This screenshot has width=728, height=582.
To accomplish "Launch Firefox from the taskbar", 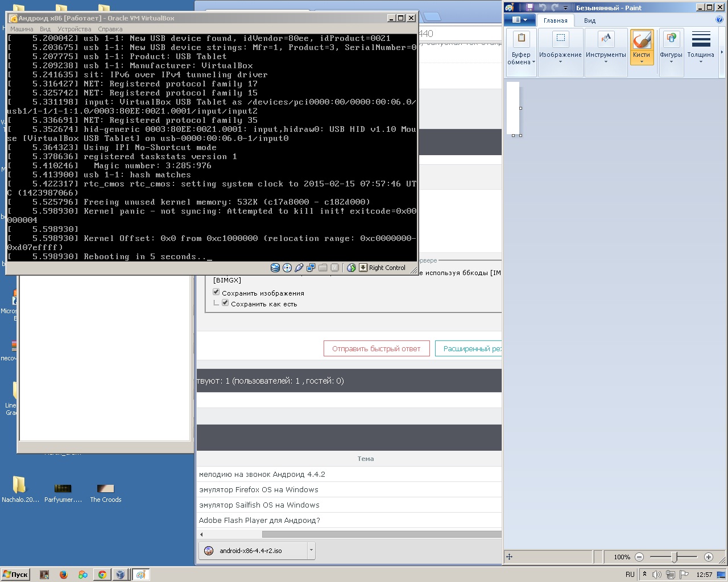I will pos(64,575).
